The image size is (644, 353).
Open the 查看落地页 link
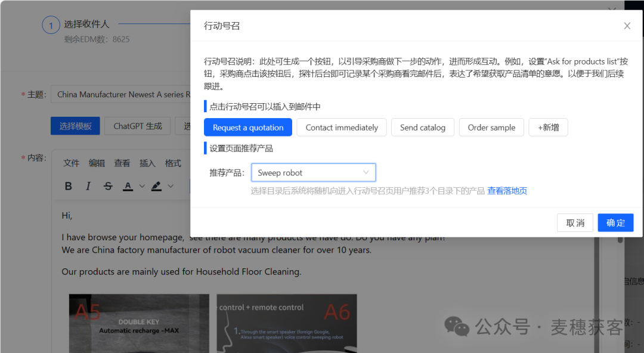tap(506, 190)
